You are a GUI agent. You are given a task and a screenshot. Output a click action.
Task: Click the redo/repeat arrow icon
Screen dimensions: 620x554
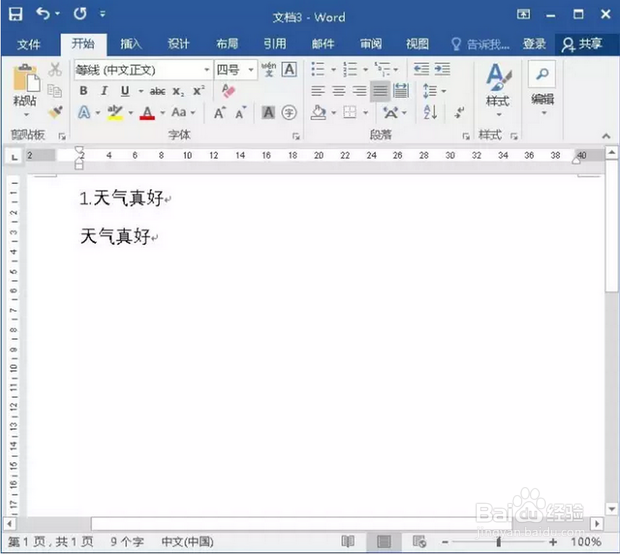(x=80, y=14)
